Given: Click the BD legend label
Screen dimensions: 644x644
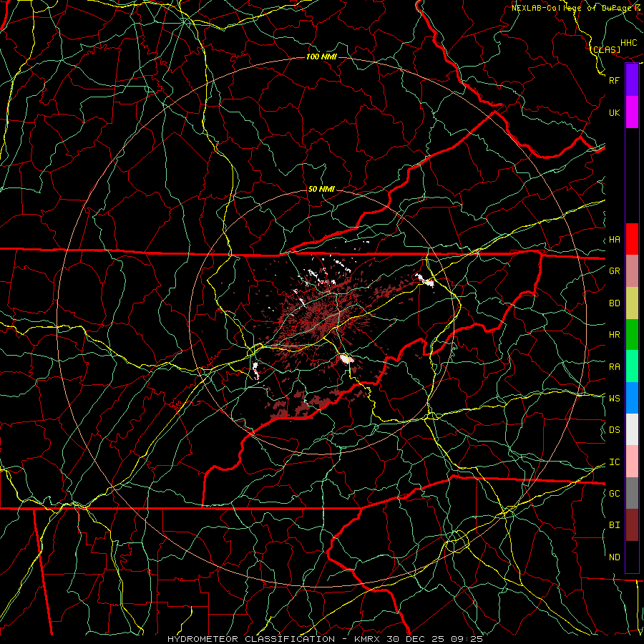Looking at the screenshot, I should coord(615,303).
